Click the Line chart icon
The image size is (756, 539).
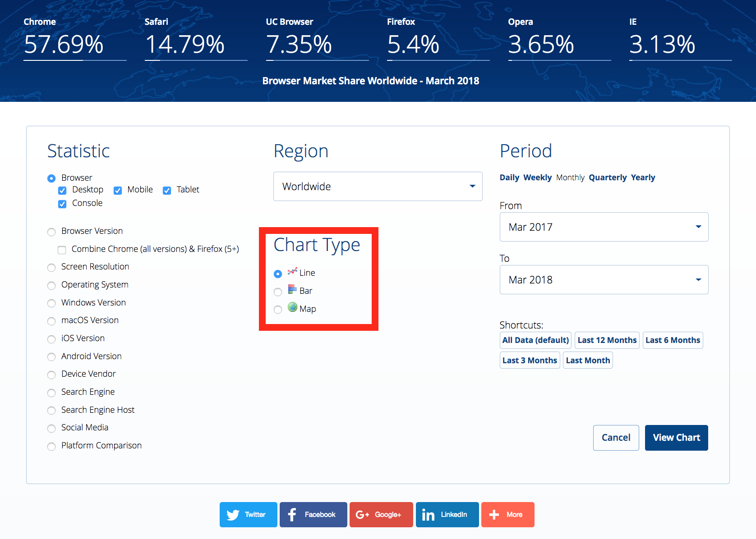292,271
